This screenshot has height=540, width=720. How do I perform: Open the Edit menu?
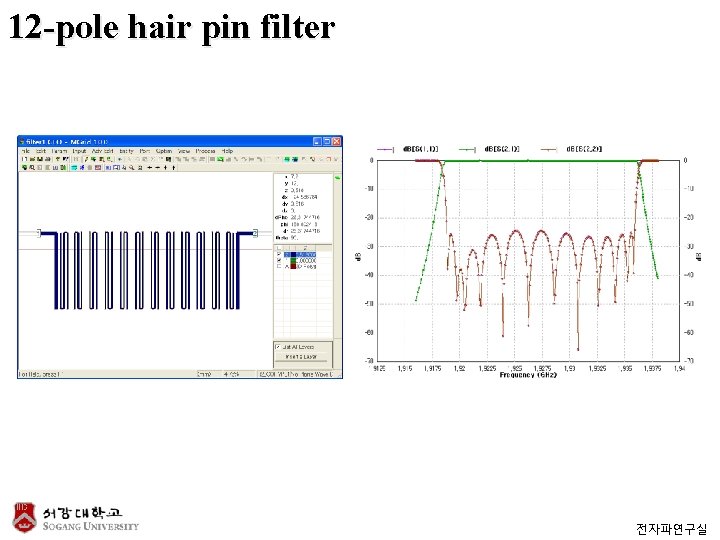(x=41, y=151)
